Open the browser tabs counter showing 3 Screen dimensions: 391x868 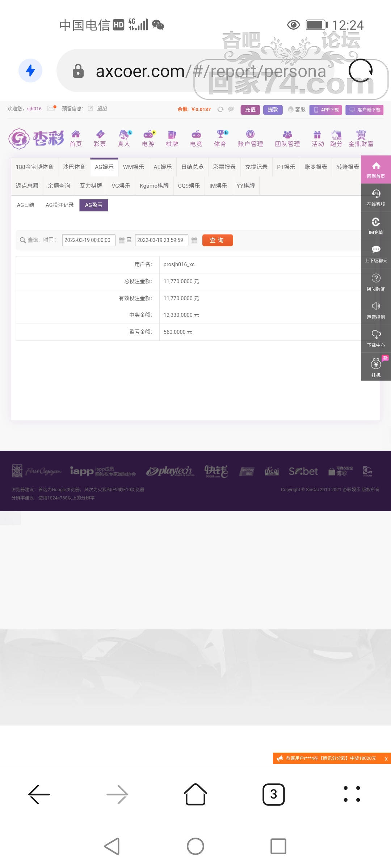(x=274, y=794)
